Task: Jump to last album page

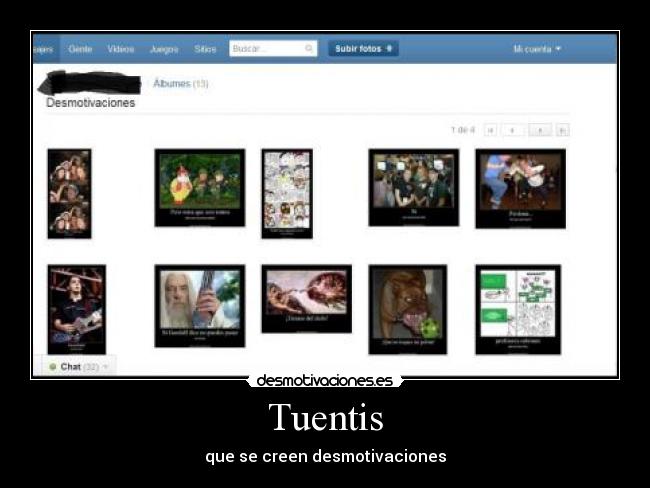Action: point(563,130)
